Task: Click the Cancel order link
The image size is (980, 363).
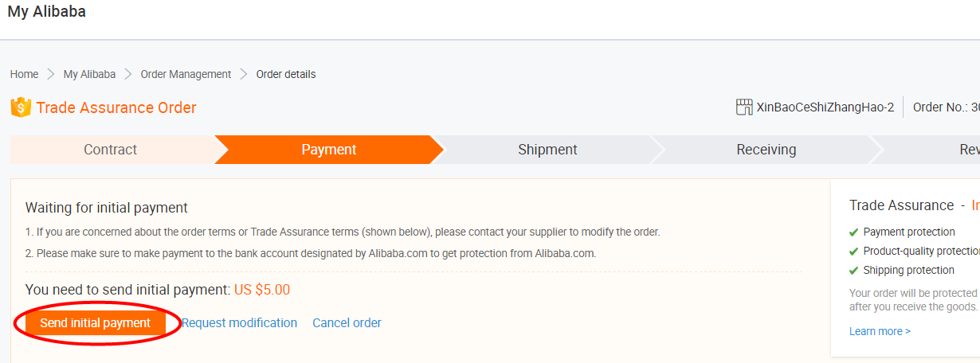Action: (347, 323)
